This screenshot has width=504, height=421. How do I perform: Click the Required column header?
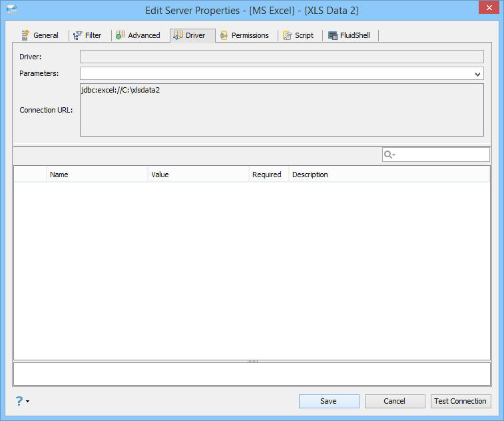click(x=269, y=175)
